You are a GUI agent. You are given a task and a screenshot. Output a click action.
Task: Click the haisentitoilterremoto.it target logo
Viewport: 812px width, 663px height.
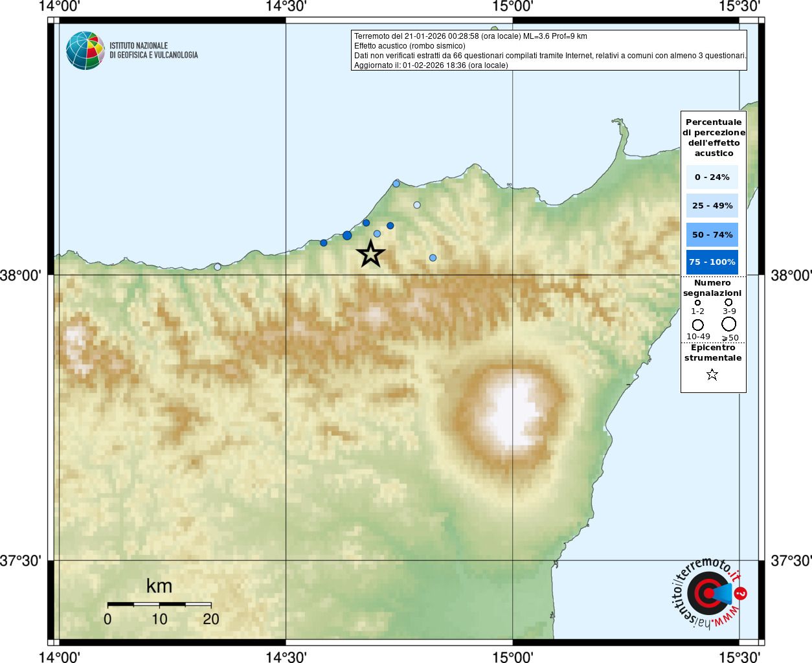(709, 593)
